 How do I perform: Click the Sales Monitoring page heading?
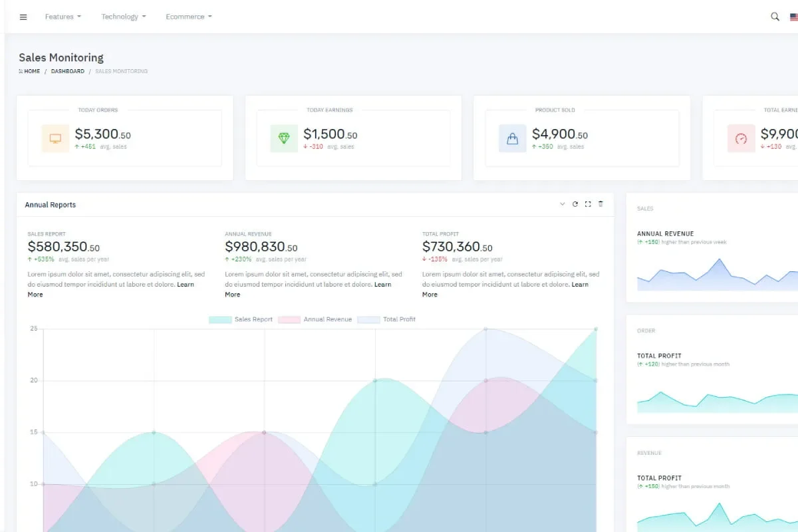pyautogui.click(x=61, y=58)
